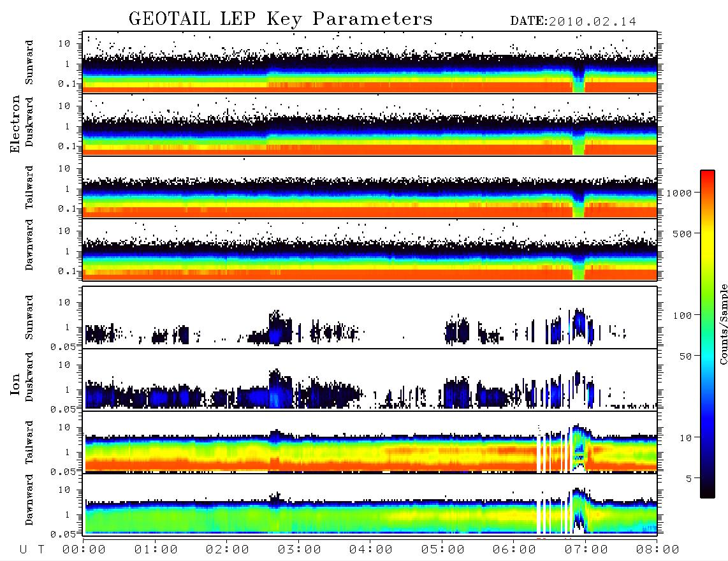The image size is (728, 561).
Task: Select the Ion Duskward spectrogram panel
Action: (x=370, y=380)
